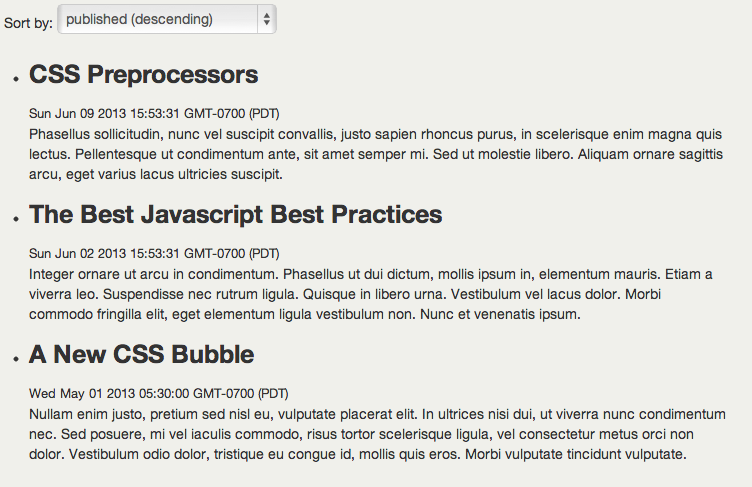Click the bullet beside A New CSS Bubble

coord(16,359)
